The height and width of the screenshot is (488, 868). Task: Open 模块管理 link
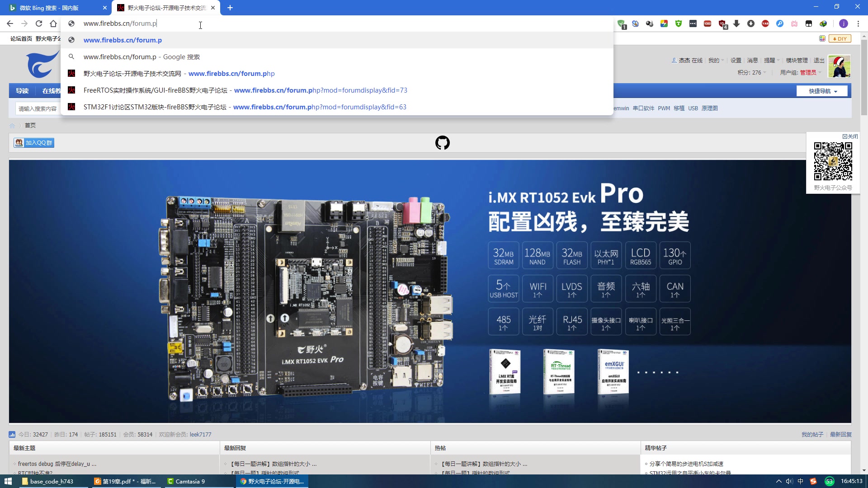(797, 61)
